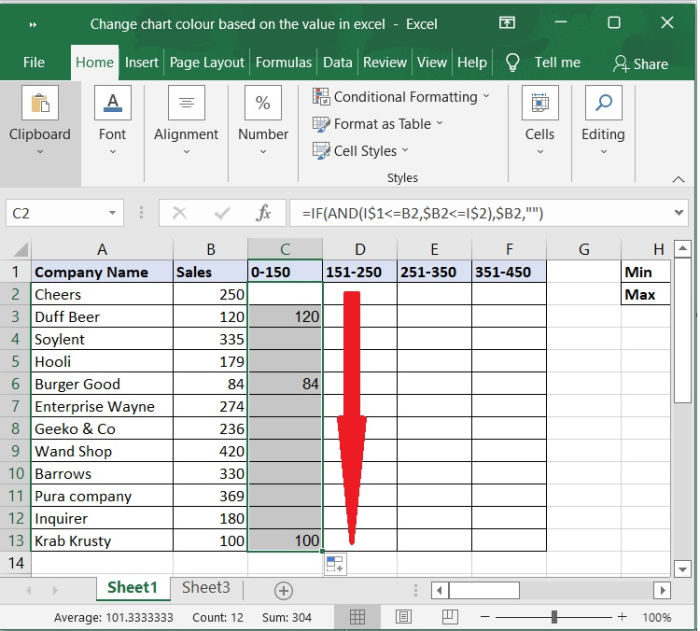Click the Editing search icon
Viewport: 700px width, 631px height.
pos(604,103)
